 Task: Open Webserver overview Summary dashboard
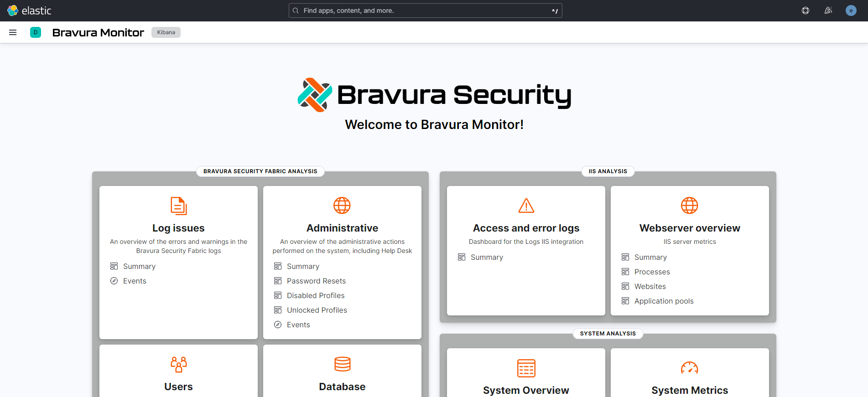[650, 257]
